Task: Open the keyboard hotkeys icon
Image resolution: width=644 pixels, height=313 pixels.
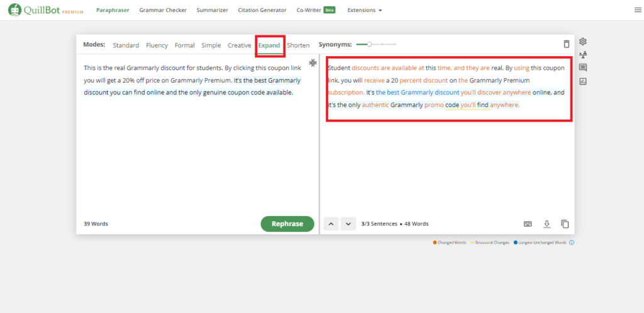Action: point(528,224)
